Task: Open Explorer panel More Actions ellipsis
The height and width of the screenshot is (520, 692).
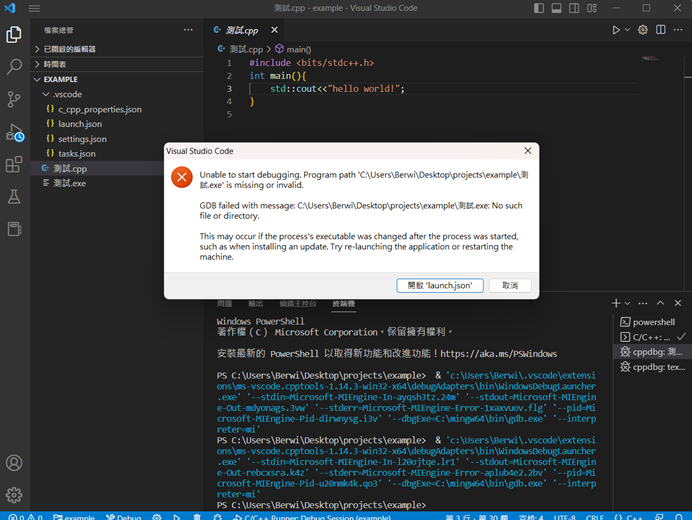Action: (x=188, y=30)
